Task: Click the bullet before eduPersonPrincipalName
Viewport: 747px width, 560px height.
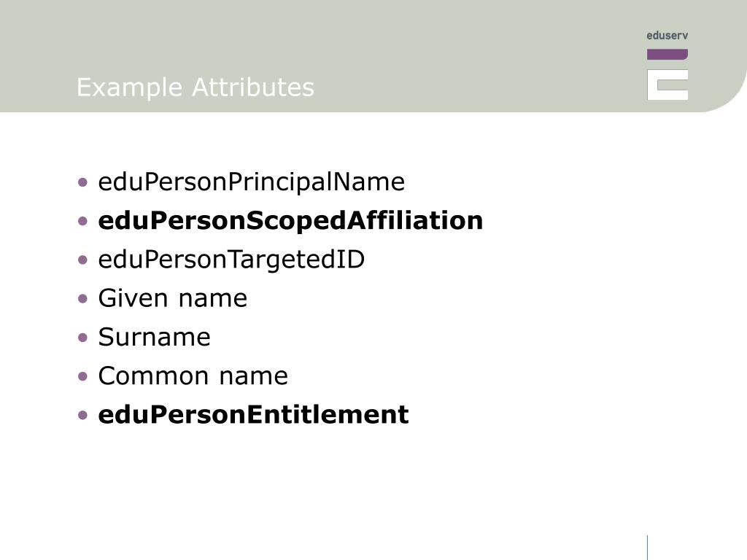Action: coord(85,182)
